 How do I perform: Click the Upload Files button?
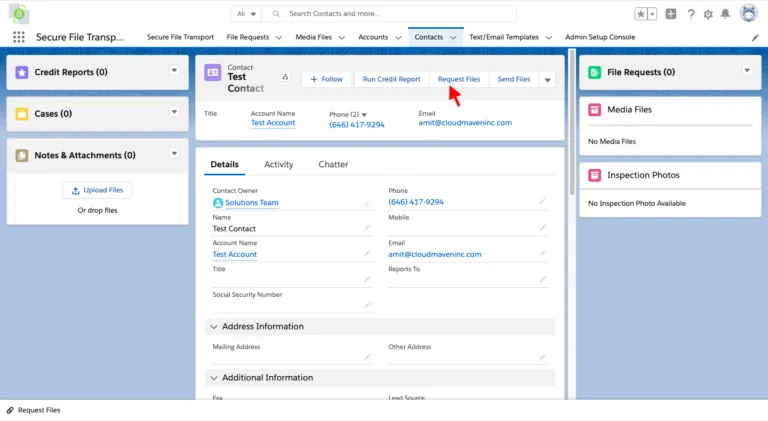(x=97, y=190)
